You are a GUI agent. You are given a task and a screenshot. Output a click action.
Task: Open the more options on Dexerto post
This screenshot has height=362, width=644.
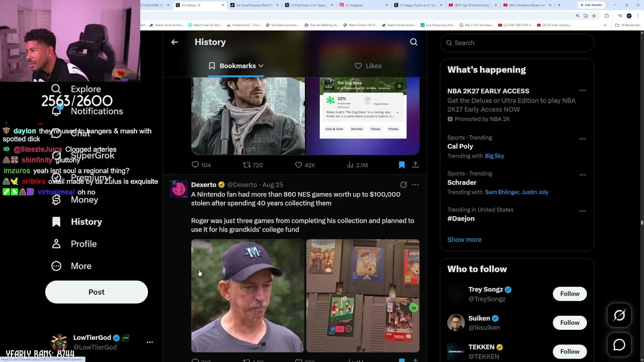415,185
